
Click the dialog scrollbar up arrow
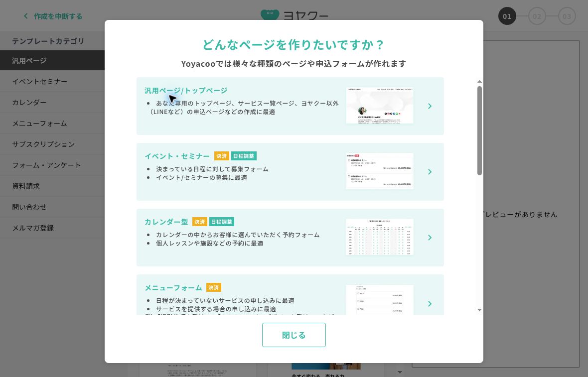tap(479, 81)
